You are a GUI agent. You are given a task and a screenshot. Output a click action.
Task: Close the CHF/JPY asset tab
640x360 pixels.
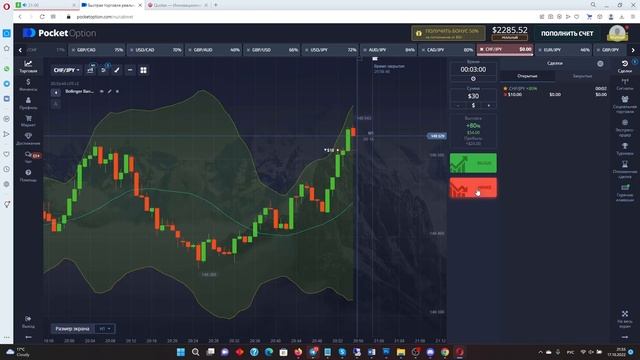point(481,49)
